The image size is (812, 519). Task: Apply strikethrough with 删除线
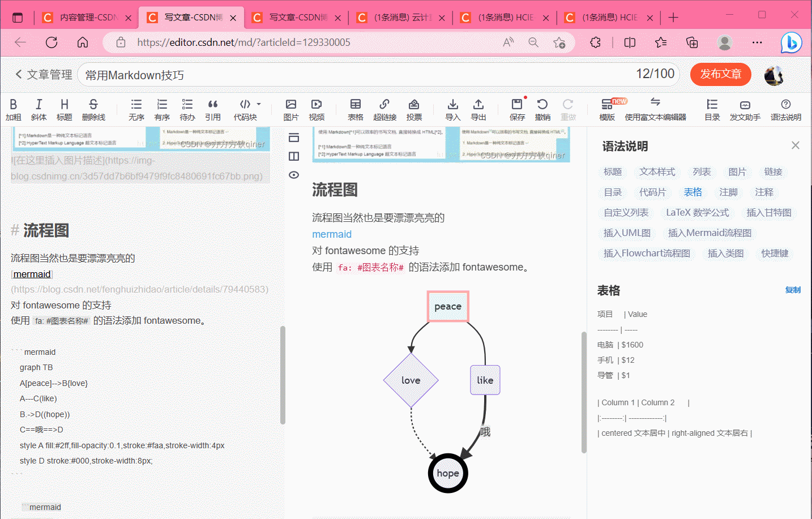click(x=93, y=110)
